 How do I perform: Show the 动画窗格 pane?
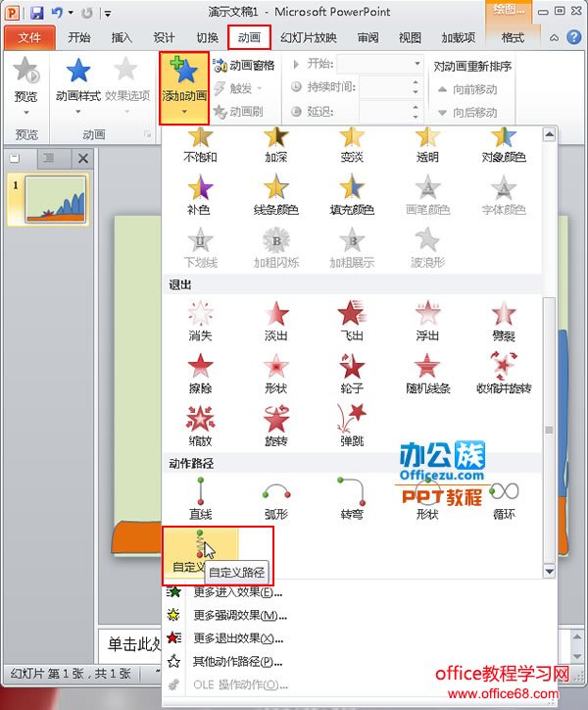coord(244,65)
